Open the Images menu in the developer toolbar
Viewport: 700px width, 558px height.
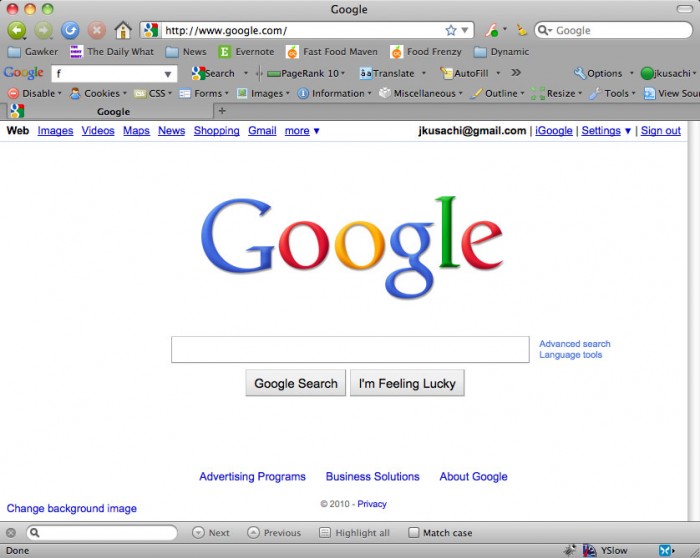(263, 93)
